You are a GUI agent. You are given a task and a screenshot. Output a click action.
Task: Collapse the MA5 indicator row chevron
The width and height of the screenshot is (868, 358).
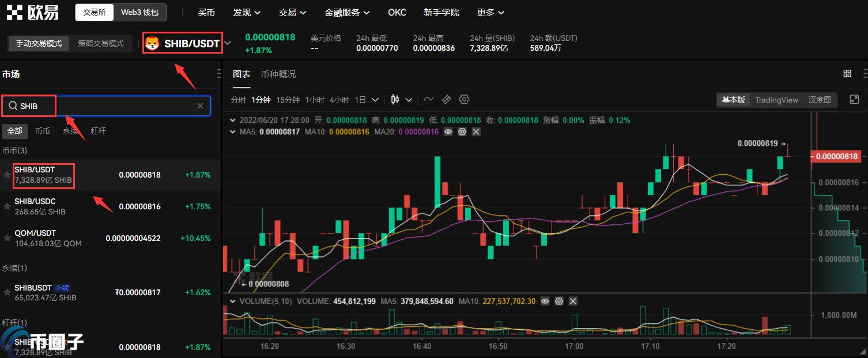(x=232, y=132)
